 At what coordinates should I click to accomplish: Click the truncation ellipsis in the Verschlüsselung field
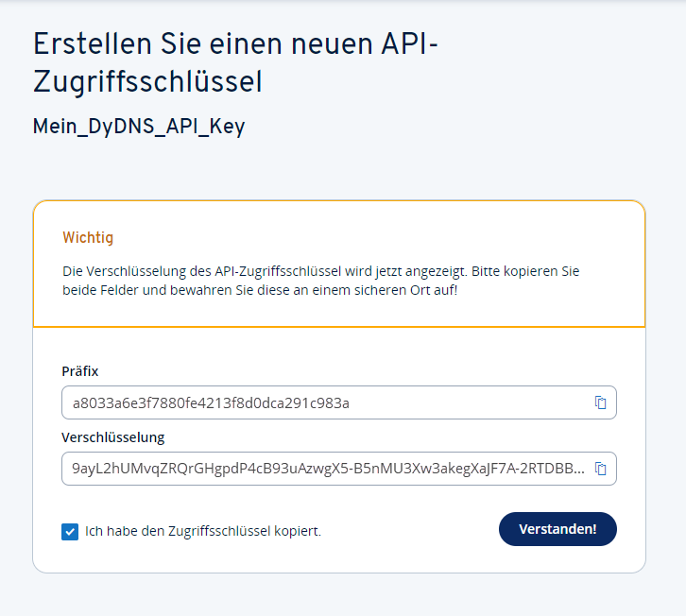[x=579, y=469]
